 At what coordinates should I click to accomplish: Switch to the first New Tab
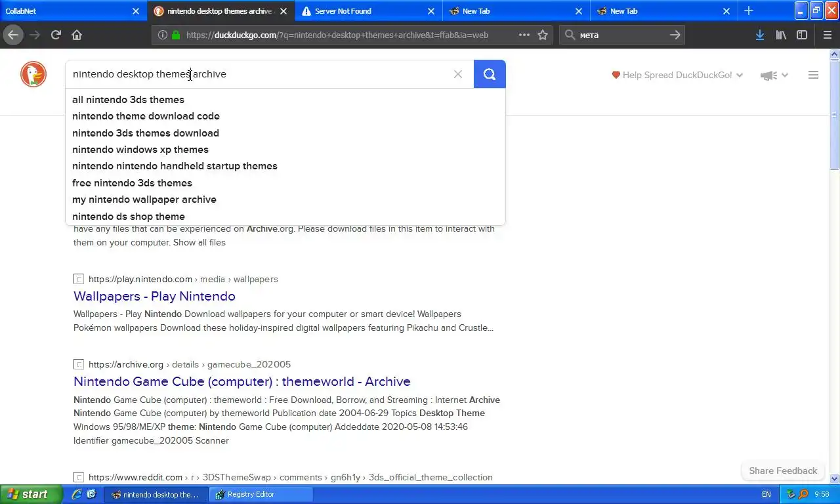[x=516, y=11]
